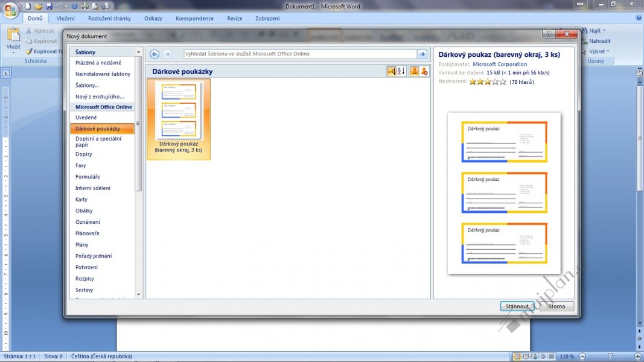Zoom out with minus button
The width and height of the screenshot is (644, 362).
tap(582, 356)
